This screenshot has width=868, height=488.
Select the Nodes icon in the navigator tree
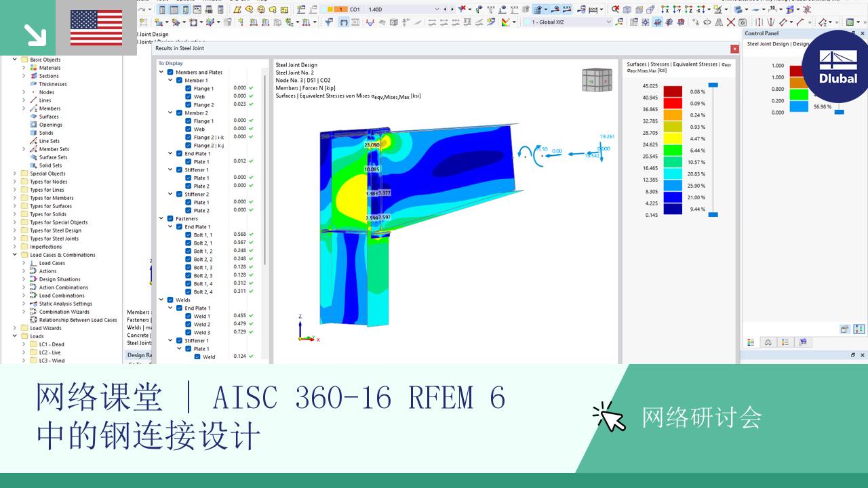tap(33, 92)
